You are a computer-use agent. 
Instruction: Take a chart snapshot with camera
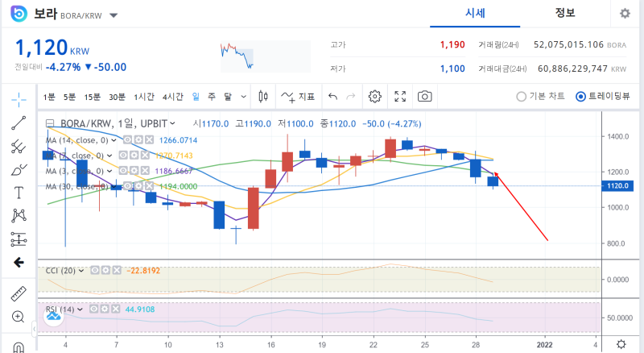pos(425,97)
